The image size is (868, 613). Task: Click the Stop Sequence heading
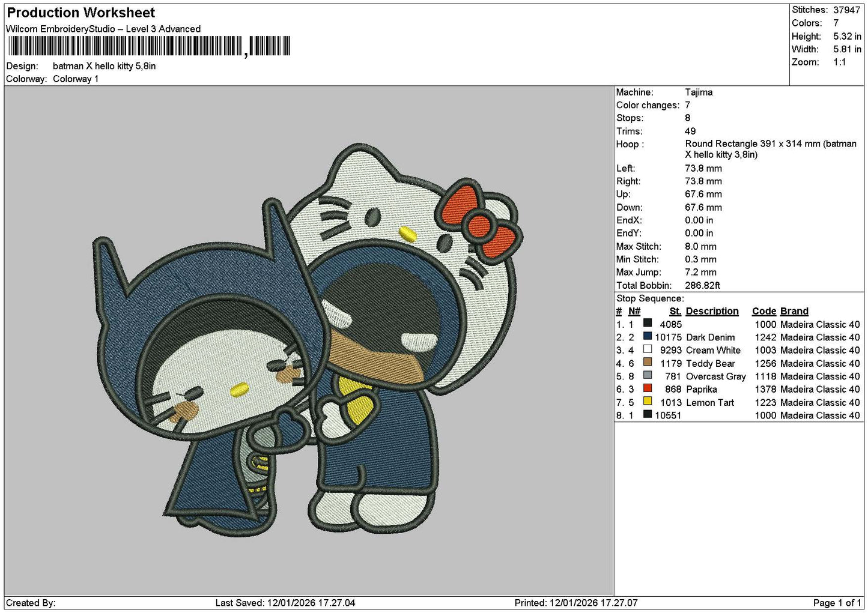(x=650, y=298)
